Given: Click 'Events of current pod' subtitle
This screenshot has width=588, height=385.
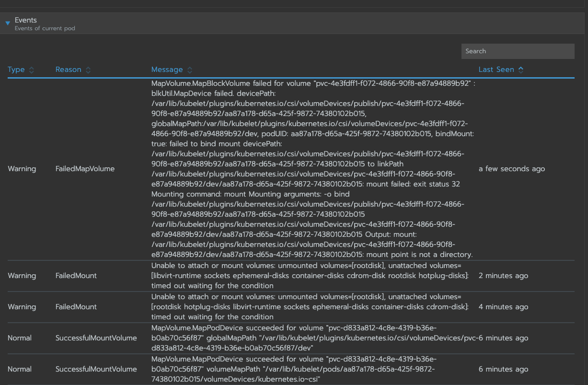Looking at the screenshot, I should 45,28.
